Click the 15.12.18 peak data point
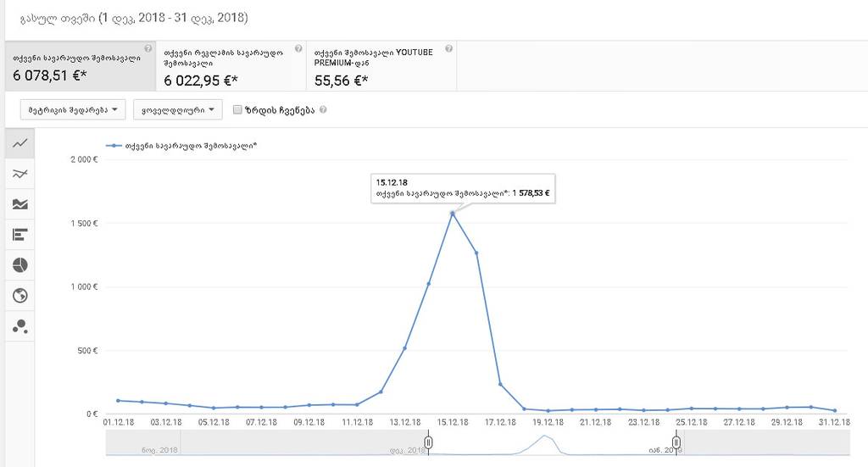 tap(453, 213)
